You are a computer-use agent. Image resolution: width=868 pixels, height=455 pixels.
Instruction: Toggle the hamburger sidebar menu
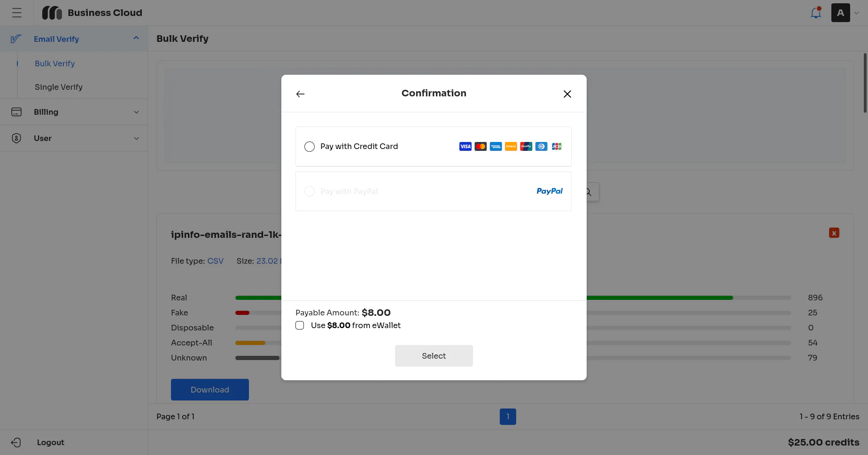[17, 13]
